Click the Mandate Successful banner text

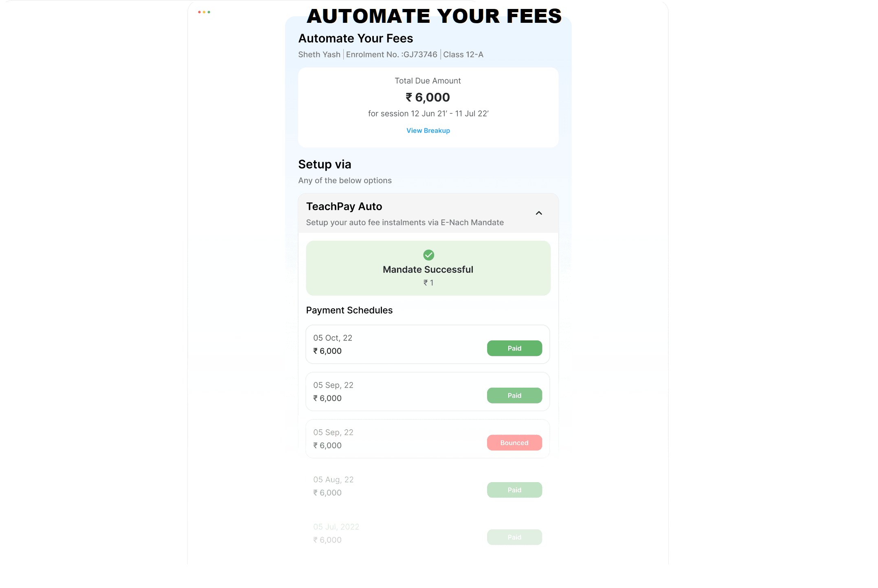pos(428,270)
